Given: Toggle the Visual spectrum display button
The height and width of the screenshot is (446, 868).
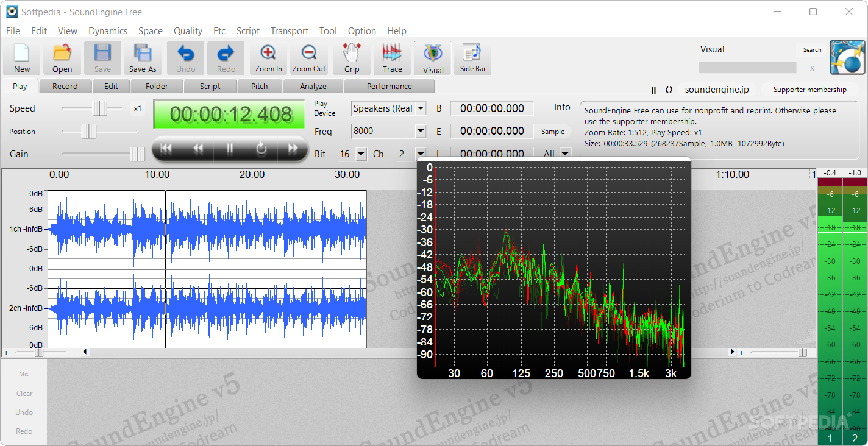Looking at the screenshot, I should [433, 58].
